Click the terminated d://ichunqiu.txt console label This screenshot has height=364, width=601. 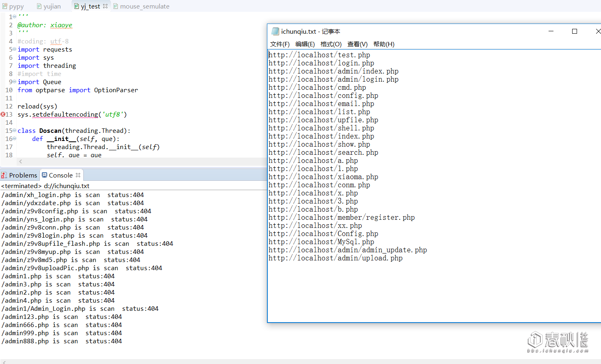coord(45,186)
